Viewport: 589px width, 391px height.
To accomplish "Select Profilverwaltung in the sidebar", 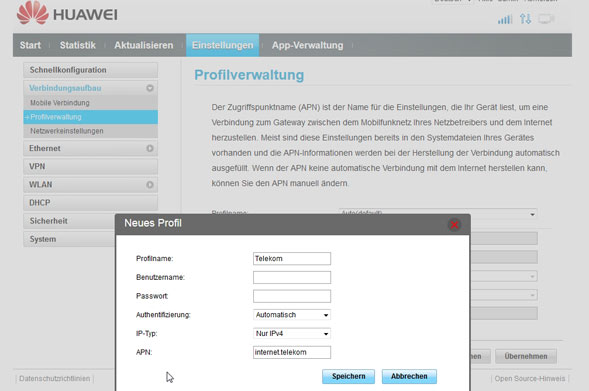I will pyautogui.click(x=91, y=117).
